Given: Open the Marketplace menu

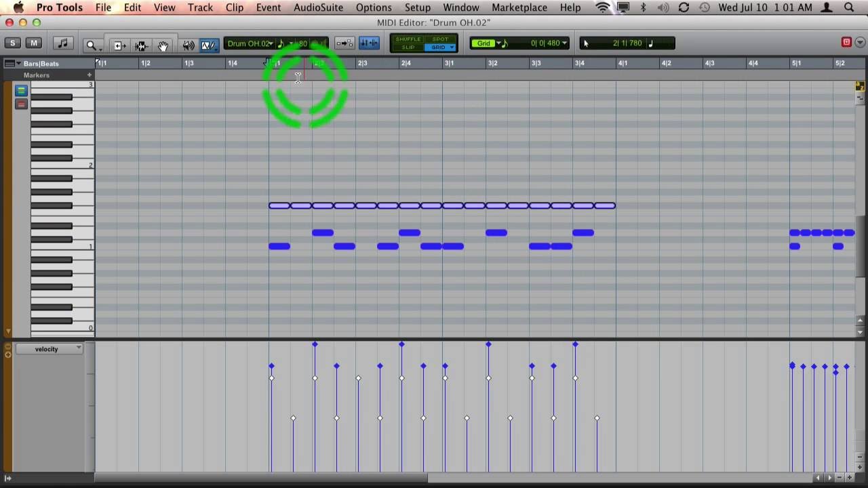Looking at the screenshot, I should [x=519, y=7].
